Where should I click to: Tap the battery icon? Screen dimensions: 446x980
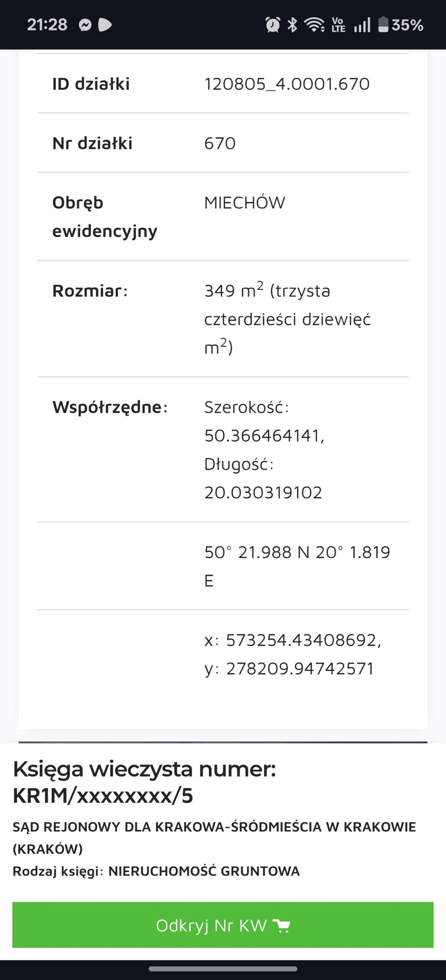coord(383,25)
